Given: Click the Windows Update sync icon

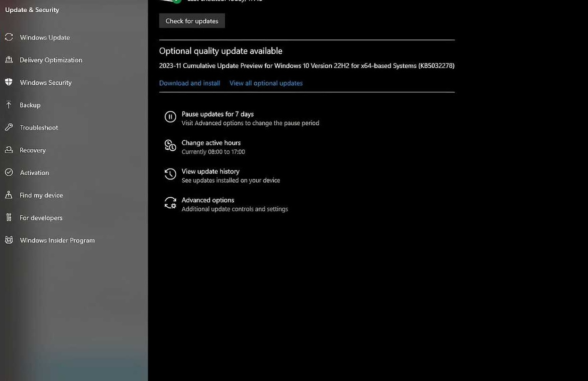Looking at the screenshot, I should [x=8, y=37].
